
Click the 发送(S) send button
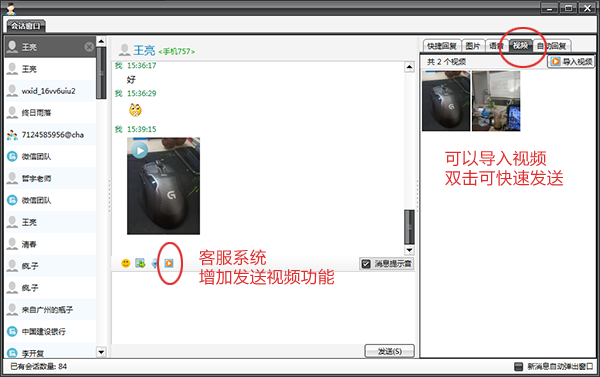point(390,351)
